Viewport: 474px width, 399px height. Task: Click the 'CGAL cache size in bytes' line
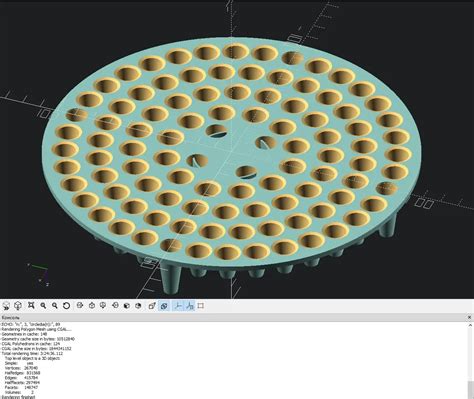[36, 349]
